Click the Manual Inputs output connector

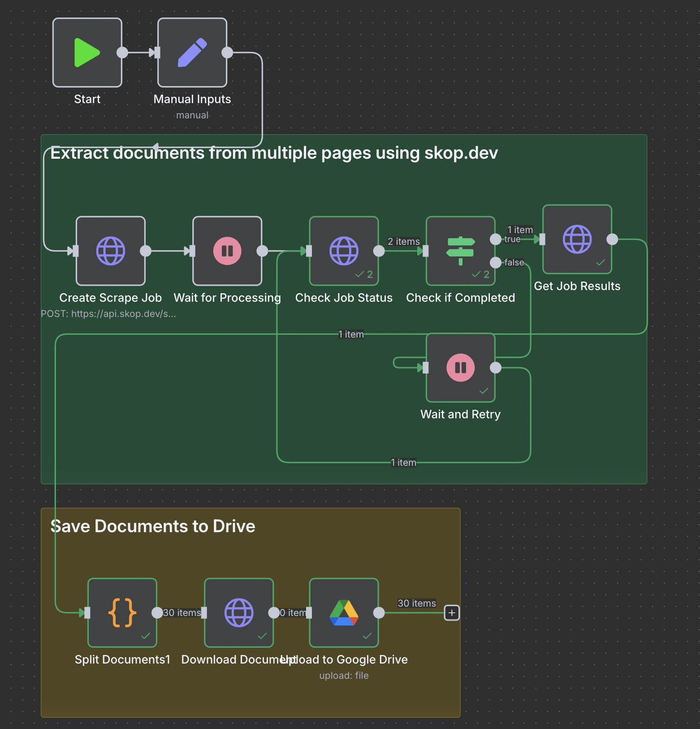pyautogui.click(x=227, y=52)
